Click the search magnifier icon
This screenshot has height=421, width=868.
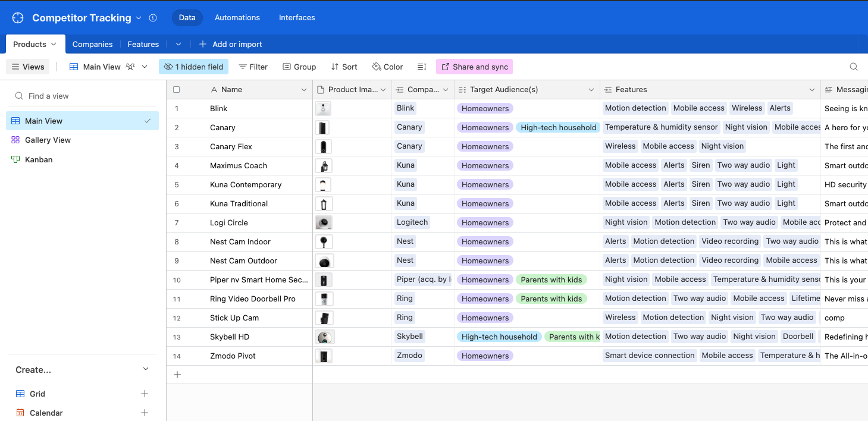click(854, 67)
